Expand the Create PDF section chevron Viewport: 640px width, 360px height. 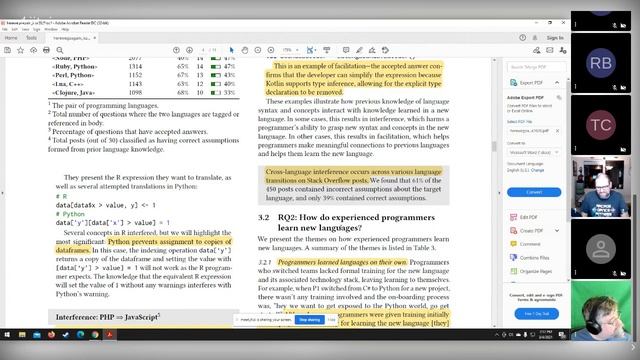coord(557,231)
